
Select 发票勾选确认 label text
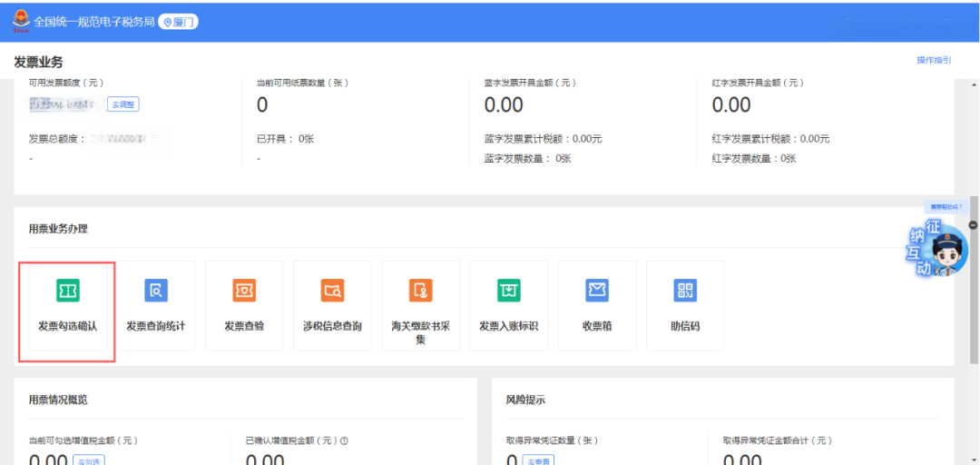[x=68, y=326]
